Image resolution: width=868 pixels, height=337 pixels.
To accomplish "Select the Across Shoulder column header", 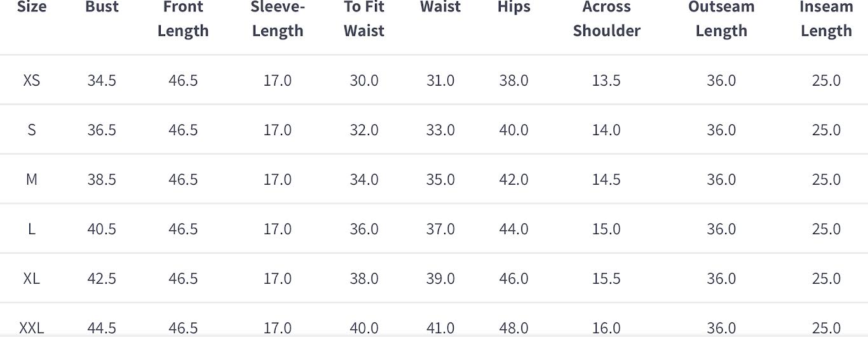I will click(x=606, y=19).
